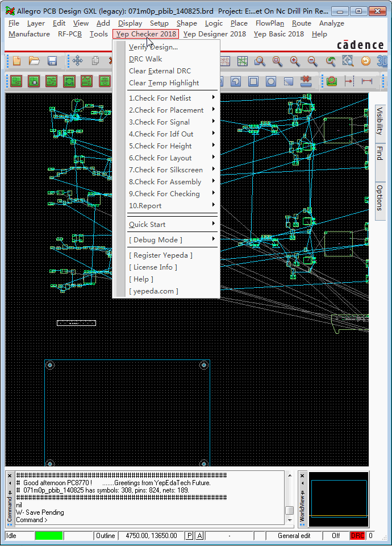Open the Manufacture menu

tap(29, 34)
